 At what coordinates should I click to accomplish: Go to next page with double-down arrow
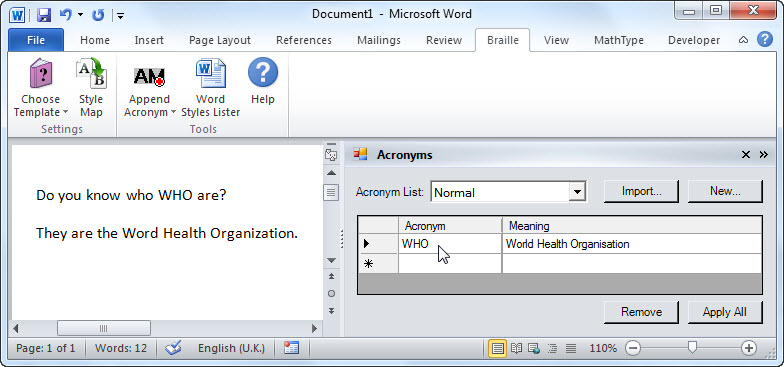click(x=331, y=311)
